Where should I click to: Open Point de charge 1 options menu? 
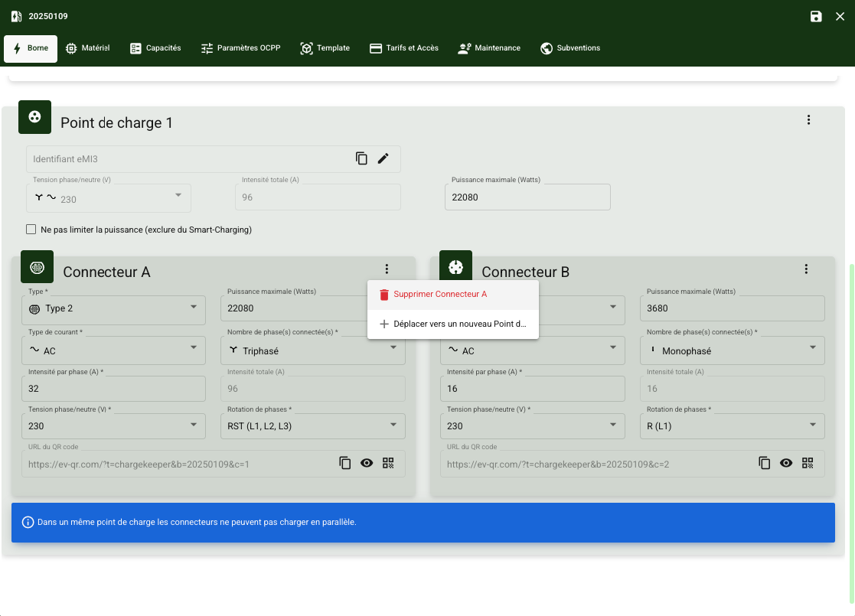pyautogui.click(x=808, y=120)
